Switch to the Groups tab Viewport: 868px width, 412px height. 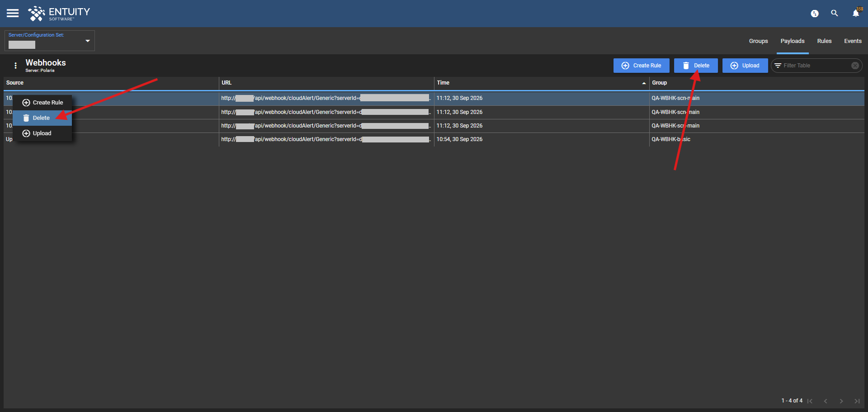coord(758,41)
